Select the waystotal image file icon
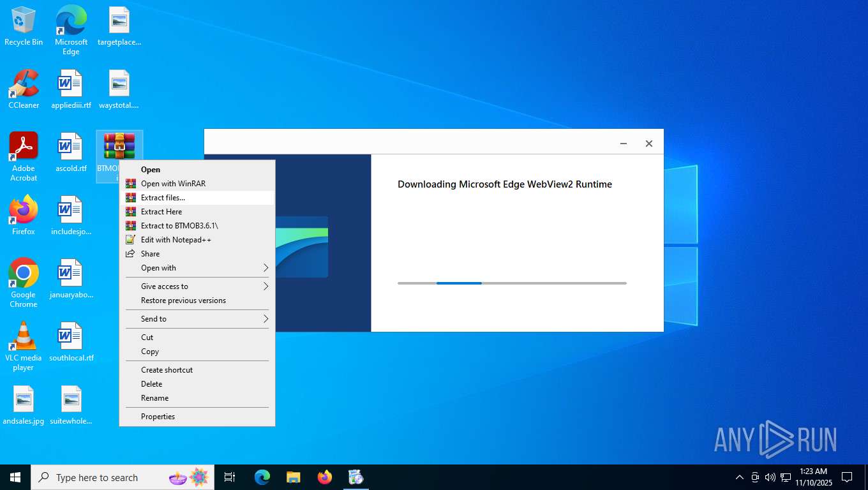Screen dimensions: 868x490 pos(119,89)
